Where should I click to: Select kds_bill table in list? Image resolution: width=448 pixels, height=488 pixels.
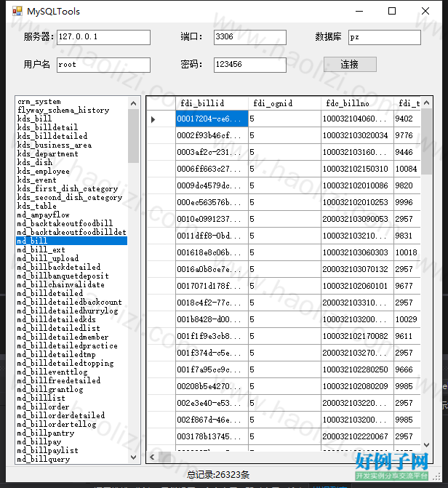(71, 119)
